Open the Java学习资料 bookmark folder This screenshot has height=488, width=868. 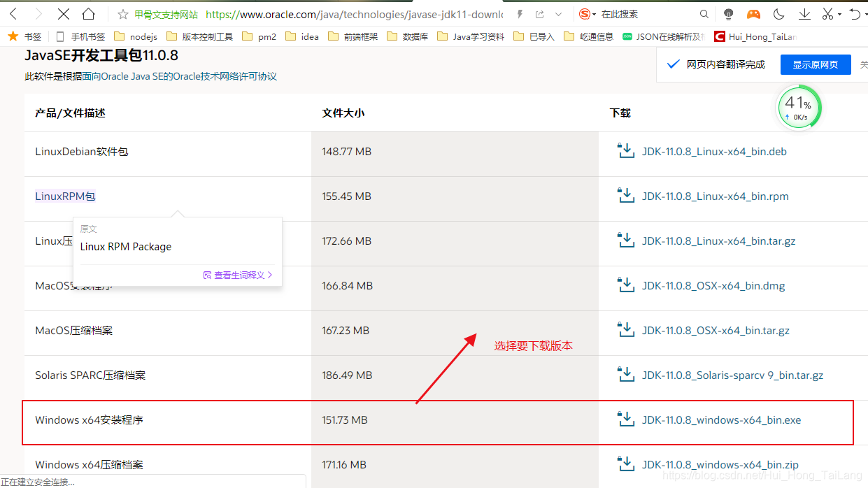471,36
